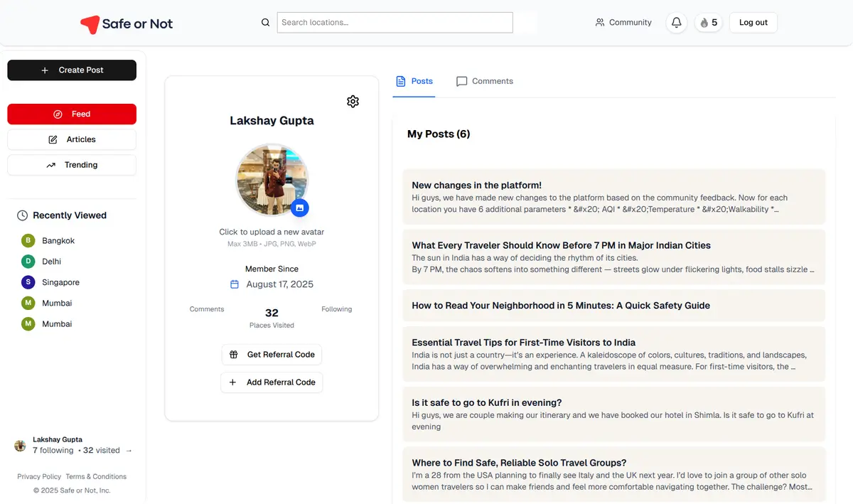Open the Trending section
The width and height of the screenshot is (853, 504).
point(72,165)
